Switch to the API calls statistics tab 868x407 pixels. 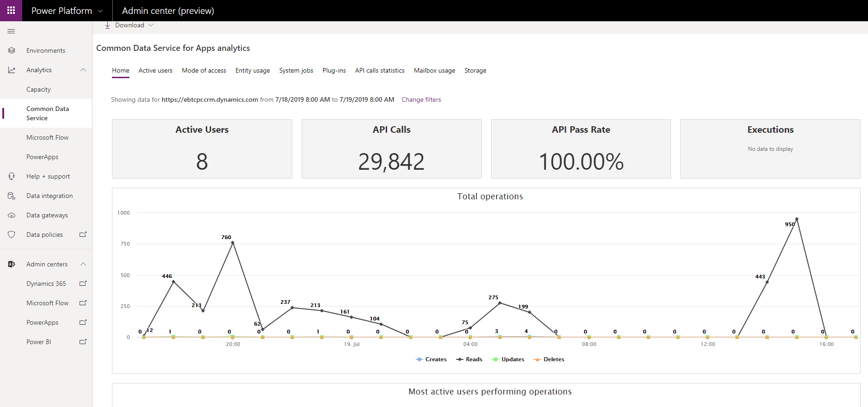click(x=380, y=70)
